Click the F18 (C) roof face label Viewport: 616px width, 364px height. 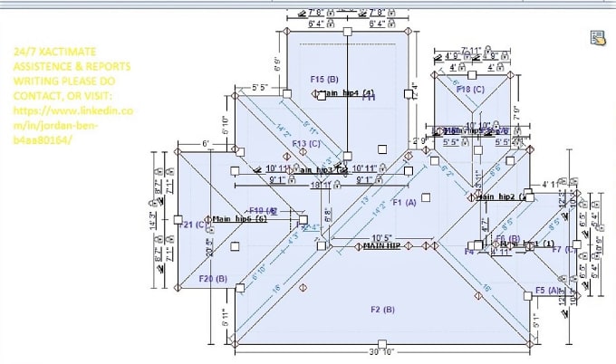point(470,90)
